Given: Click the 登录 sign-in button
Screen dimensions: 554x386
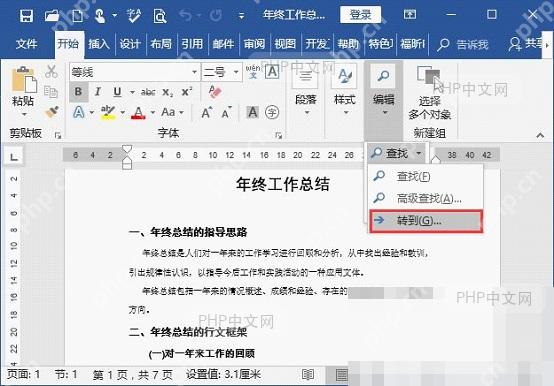Looking at the screenshot, I should (360, 15).
